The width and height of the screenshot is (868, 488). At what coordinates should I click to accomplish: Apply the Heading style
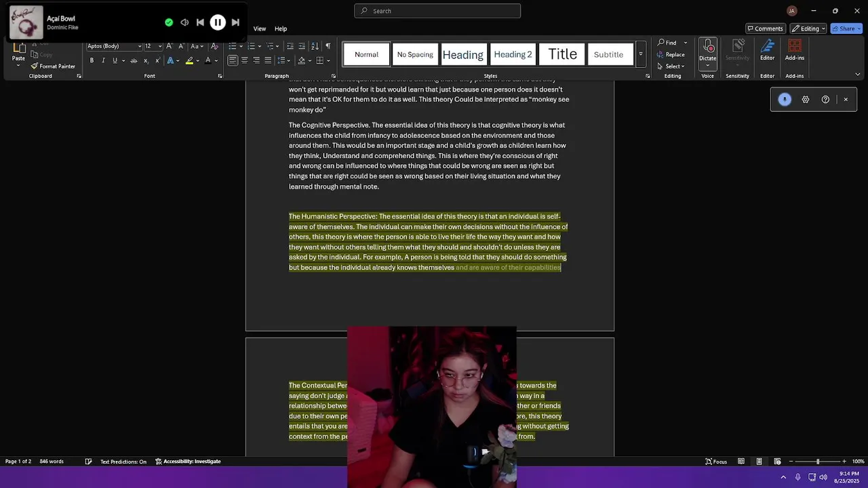coord(463,54)
